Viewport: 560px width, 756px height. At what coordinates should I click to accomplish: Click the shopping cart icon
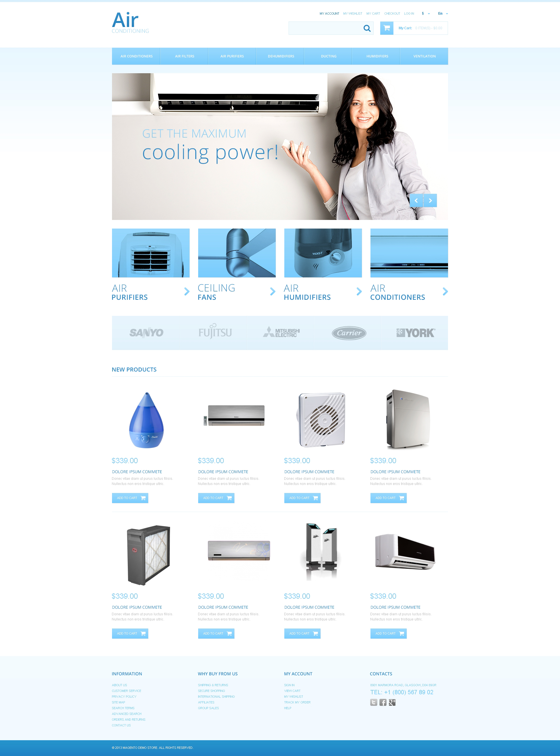(386, 28)
